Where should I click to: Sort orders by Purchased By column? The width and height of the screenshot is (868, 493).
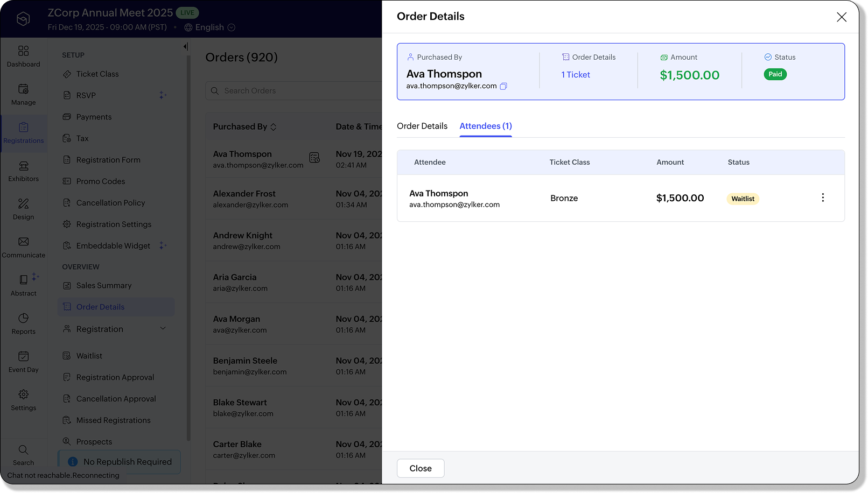pyautogui.click(x=273, y=127)
